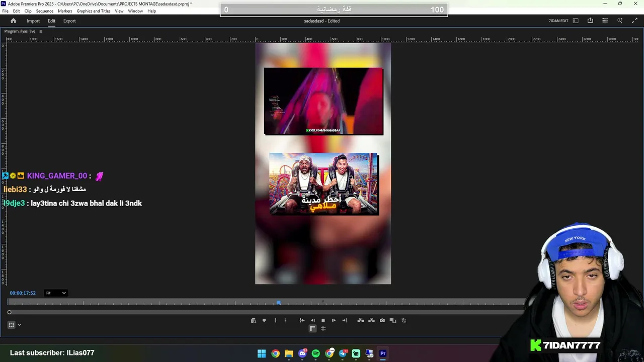Open the View menu
The image size is (644, 362).
pyautogui.click(x=119, y=11)
